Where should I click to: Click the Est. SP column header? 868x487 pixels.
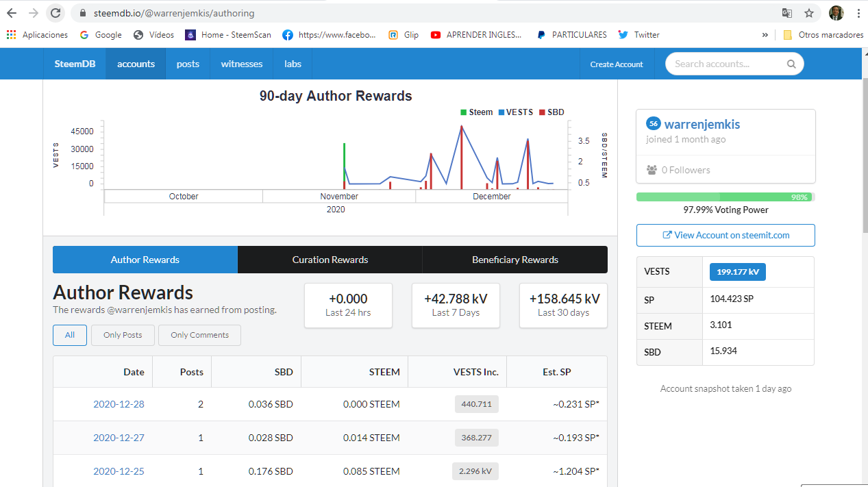point(556,372)
